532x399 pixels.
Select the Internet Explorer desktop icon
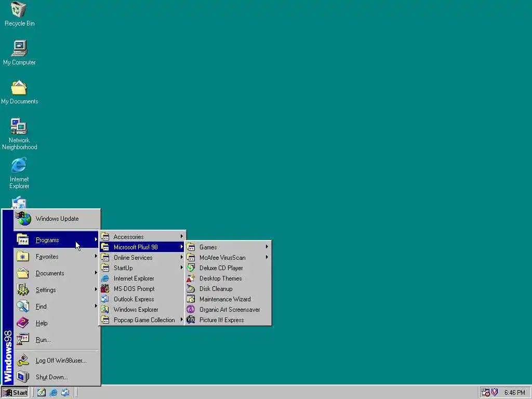(19, 173)
